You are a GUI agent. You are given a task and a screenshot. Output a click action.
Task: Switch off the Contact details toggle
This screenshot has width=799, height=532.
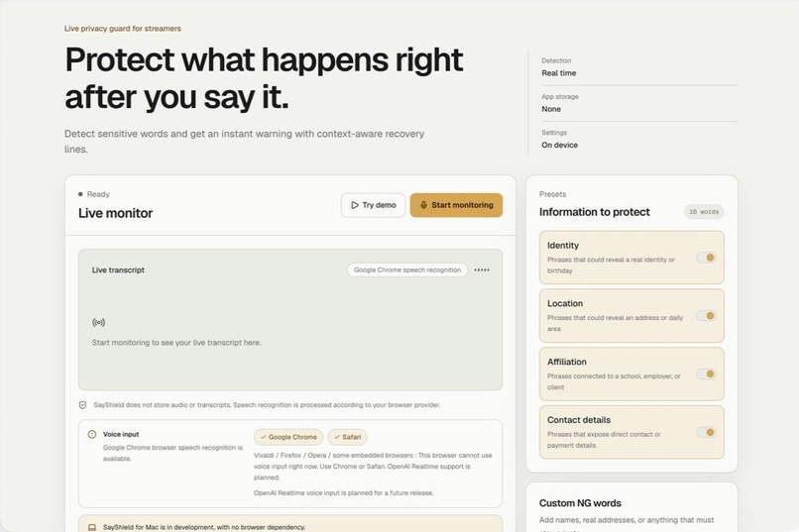coord(707,432)
